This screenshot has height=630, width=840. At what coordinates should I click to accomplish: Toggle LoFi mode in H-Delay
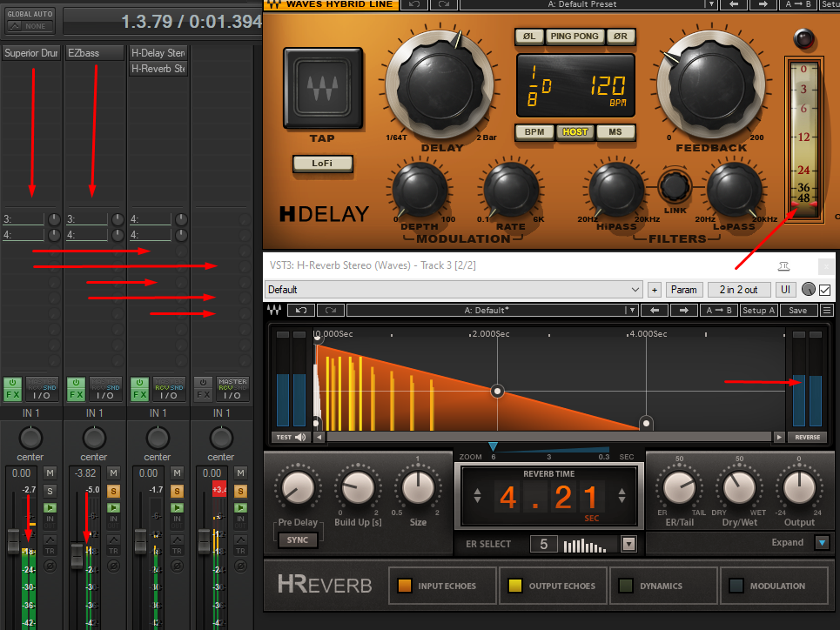[322, 164]
